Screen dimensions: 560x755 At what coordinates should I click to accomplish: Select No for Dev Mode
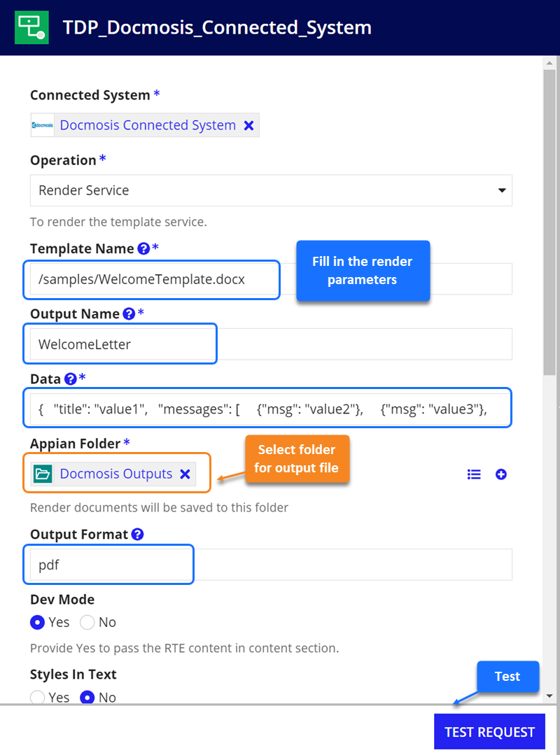pos(87,622)
